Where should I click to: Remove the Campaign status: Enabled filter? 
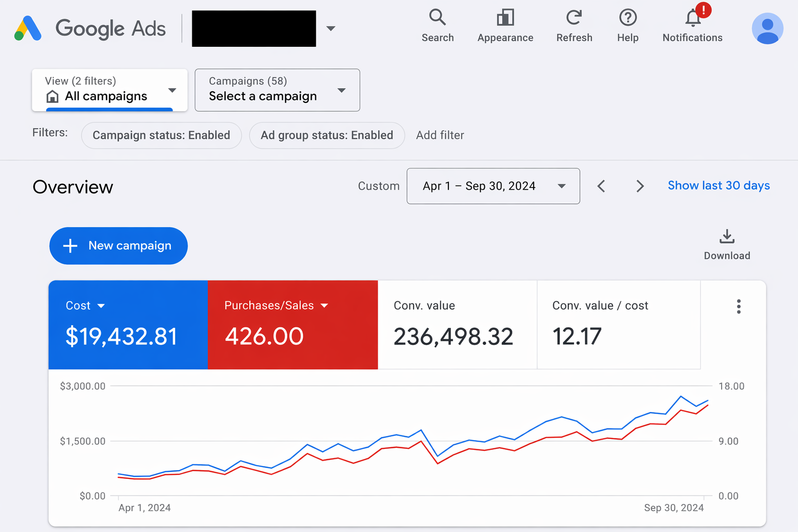161,135
